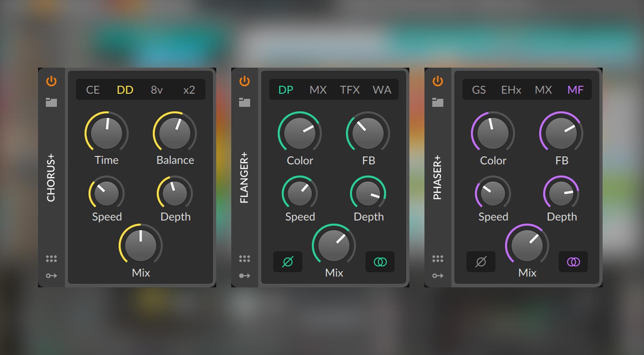The width and height of the screenshot is (644, 355).
Task: Open the Flanger+ preset folder icon
Action: [x=245, y=102]
